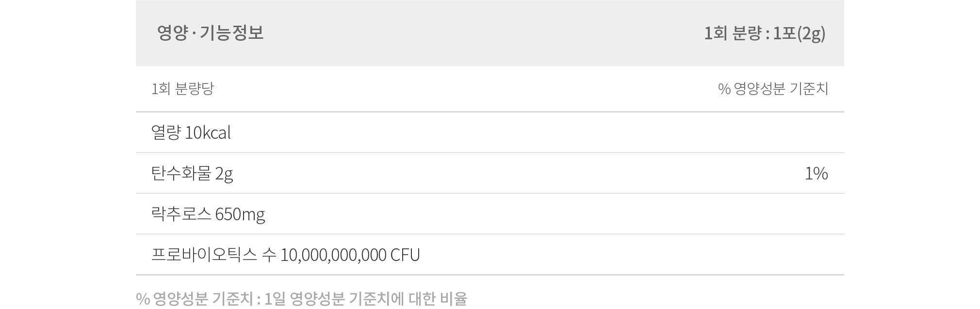Click the 650mg amount
980x309 pixels.
[240, 214]
